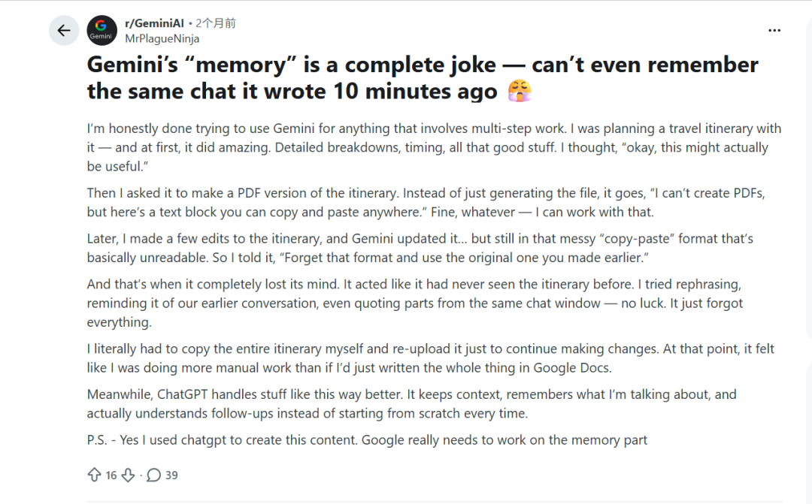The width and height of the screenshot is (812, 504).
Task: Click the vote count number 16
Action: (111, 475)
